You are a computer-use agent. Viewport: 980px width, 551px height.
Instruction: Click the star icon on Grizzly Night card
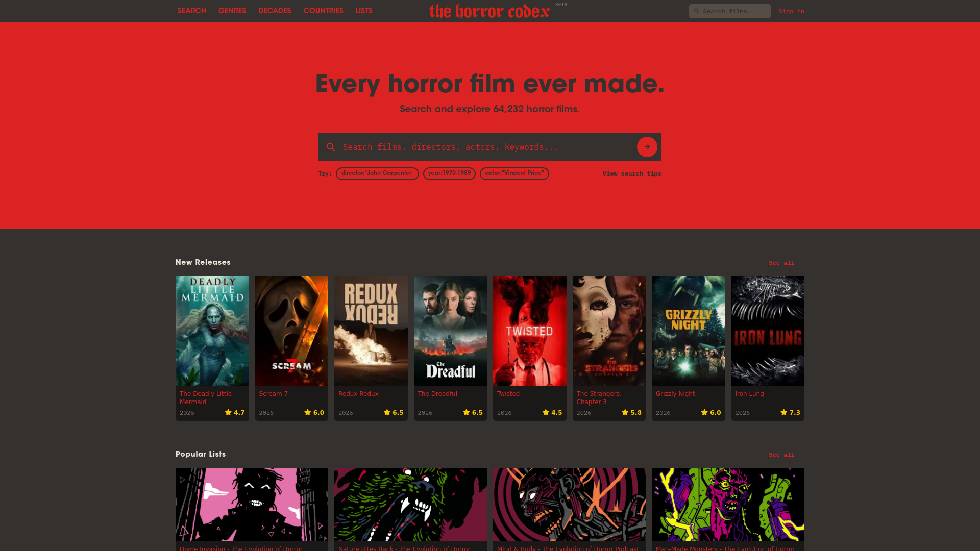pos(704,412)
